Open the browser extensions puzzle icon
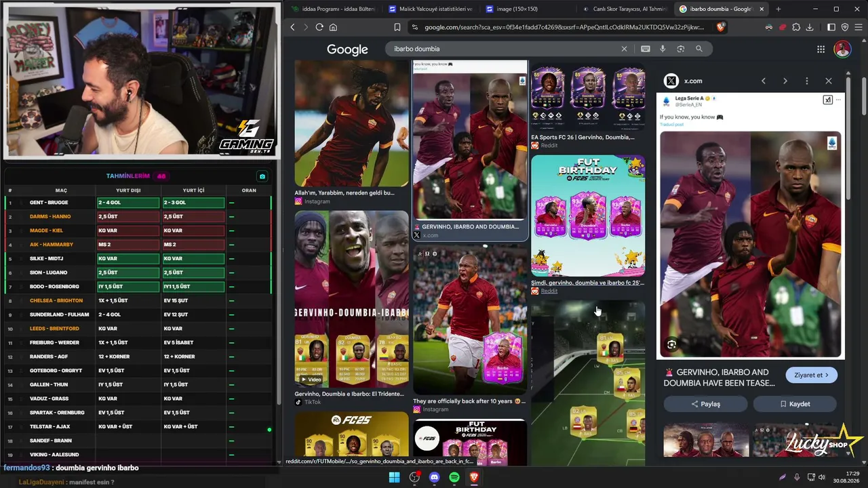868x488 pixels. [796, 27]
